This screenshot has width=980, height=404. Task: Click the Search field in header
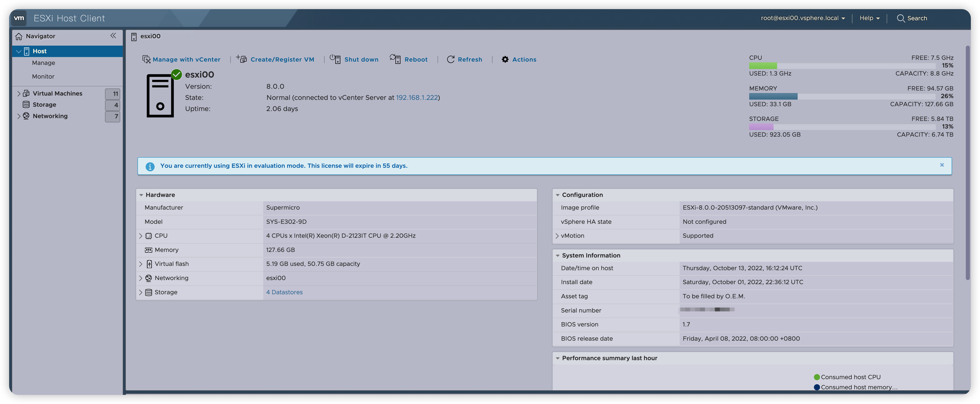pos(917,18)
